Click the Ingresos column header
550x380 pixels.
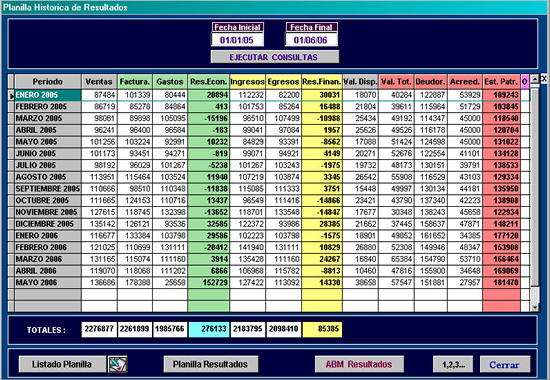[248, 82]
